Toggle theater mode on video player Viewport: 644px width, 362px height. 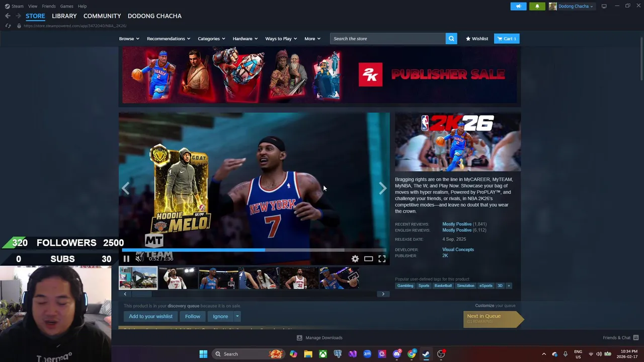point(368,259)
